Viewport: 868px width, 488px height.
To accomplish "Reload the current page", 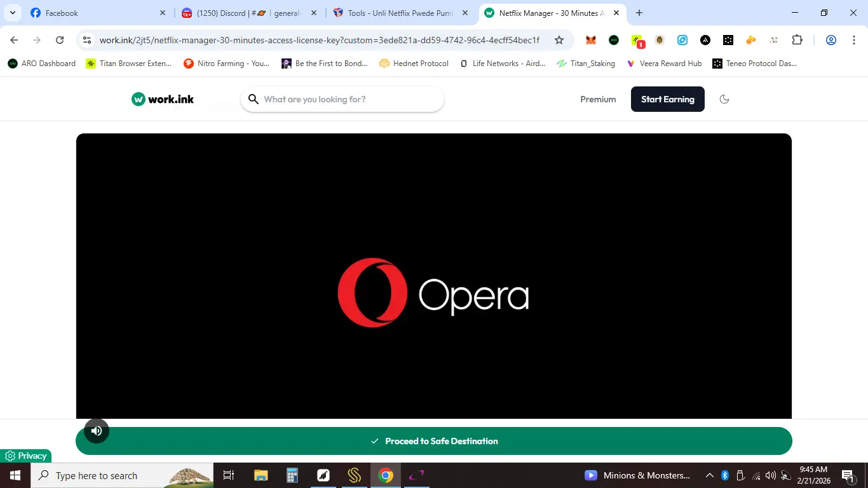I will pos(60,40).
